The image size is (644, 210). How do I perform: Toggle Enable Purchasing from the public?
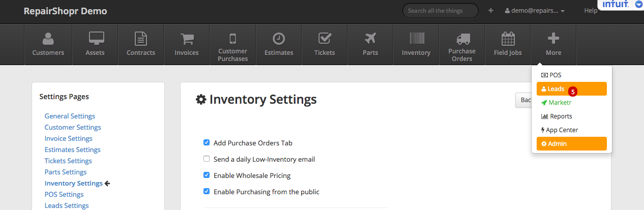click(207, 192)
